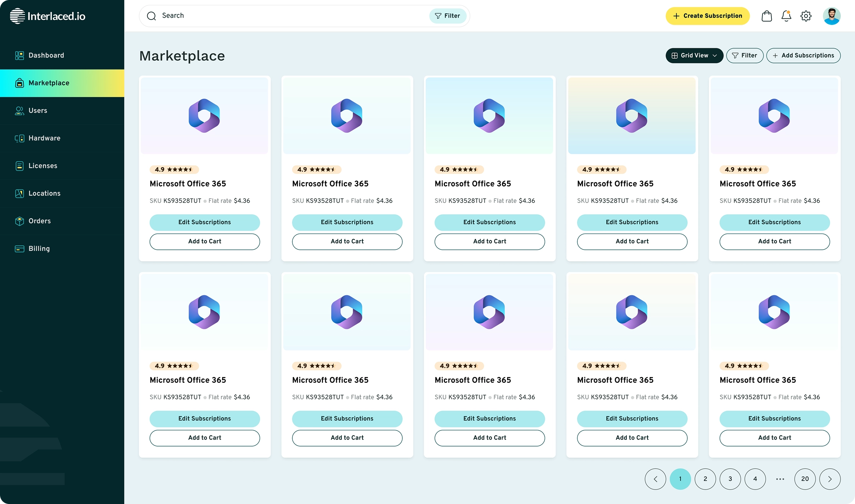Click the Interlaced.io logo
This screenshot has height=504, width=855.
pos(48,16)
